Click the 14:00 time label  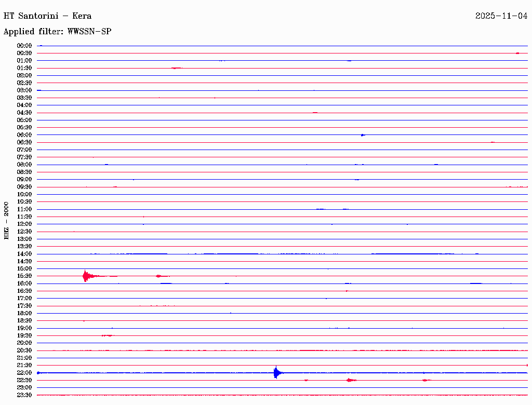tap(24, 254)
